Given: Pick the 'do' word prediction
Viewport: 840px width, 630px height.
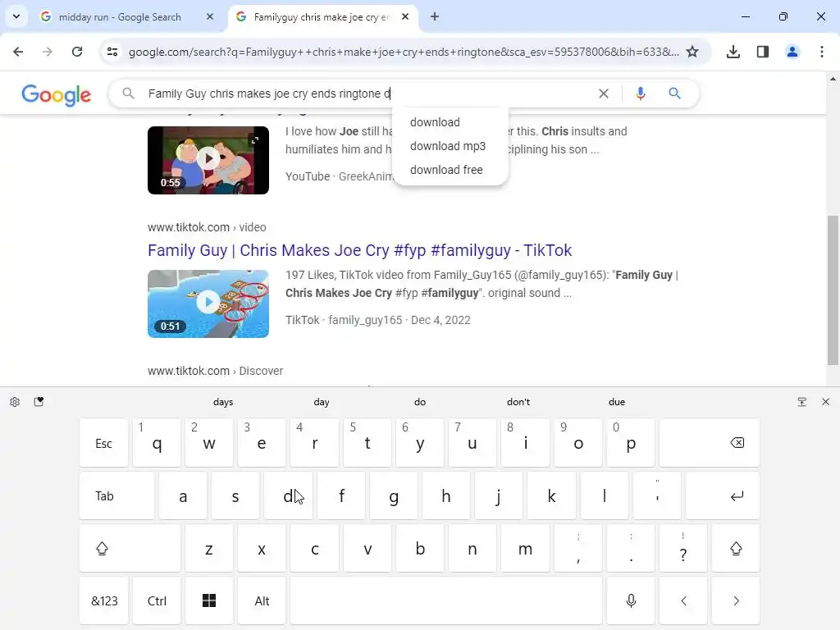Looking at the screenshot, I should tap(420, 402).
